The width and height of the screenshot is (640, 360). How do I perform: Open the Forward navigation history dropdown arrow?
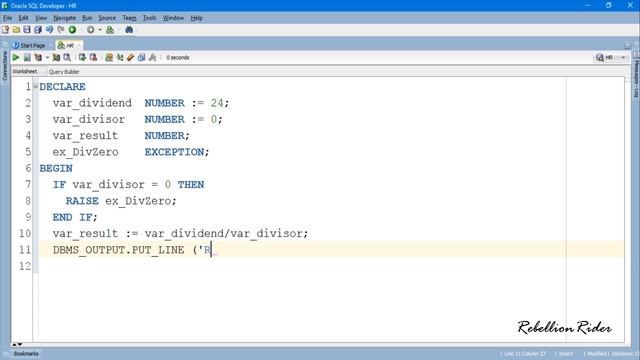(99, 30)
